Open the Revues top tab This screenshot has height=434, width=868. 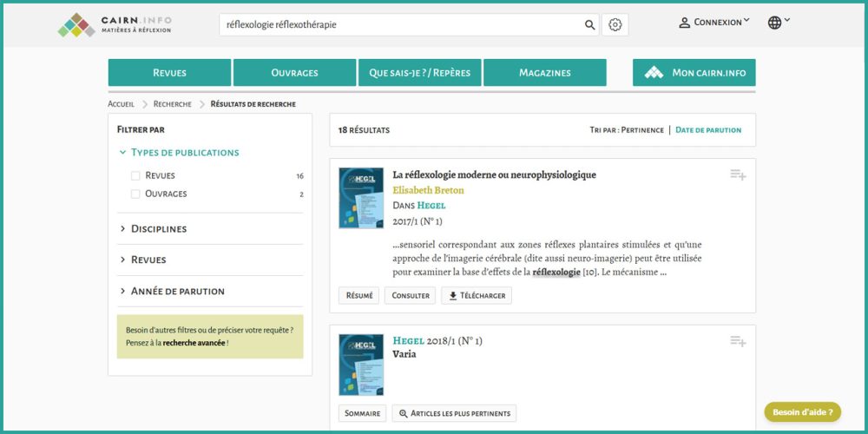(169, 73)
